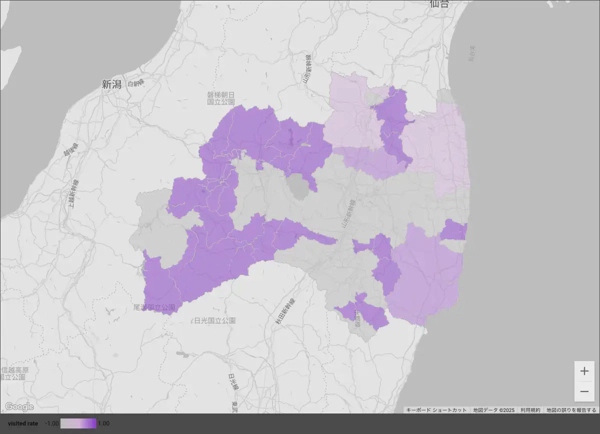Open キーボード ショートカット link

tap(436, 410)
